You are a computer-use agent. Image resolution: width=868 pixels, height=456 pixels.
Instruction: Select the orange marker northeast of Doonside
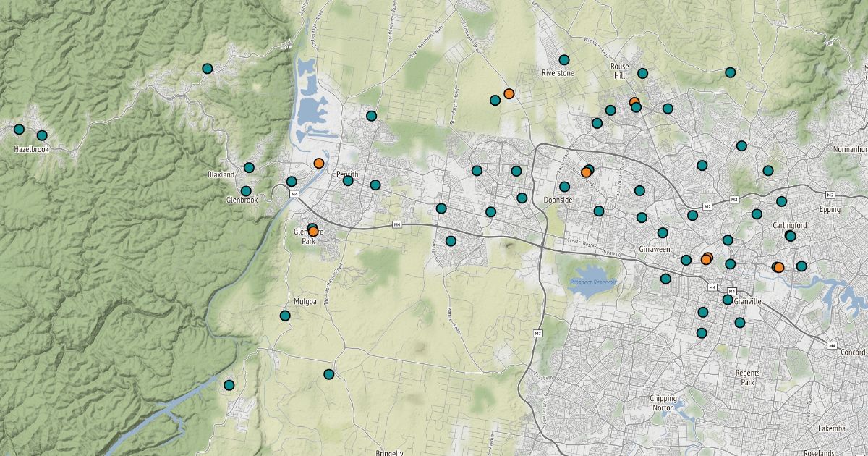tap(586, 172)
